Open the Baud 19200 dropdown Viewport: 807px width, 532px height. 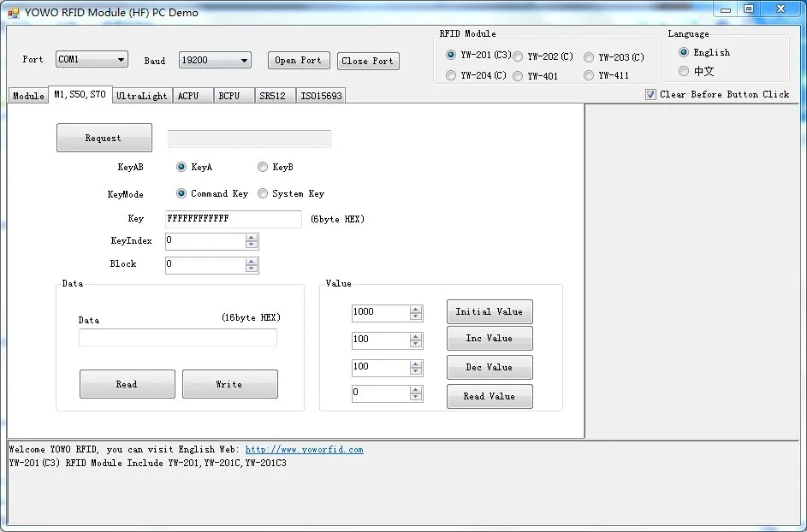(215, 60)
